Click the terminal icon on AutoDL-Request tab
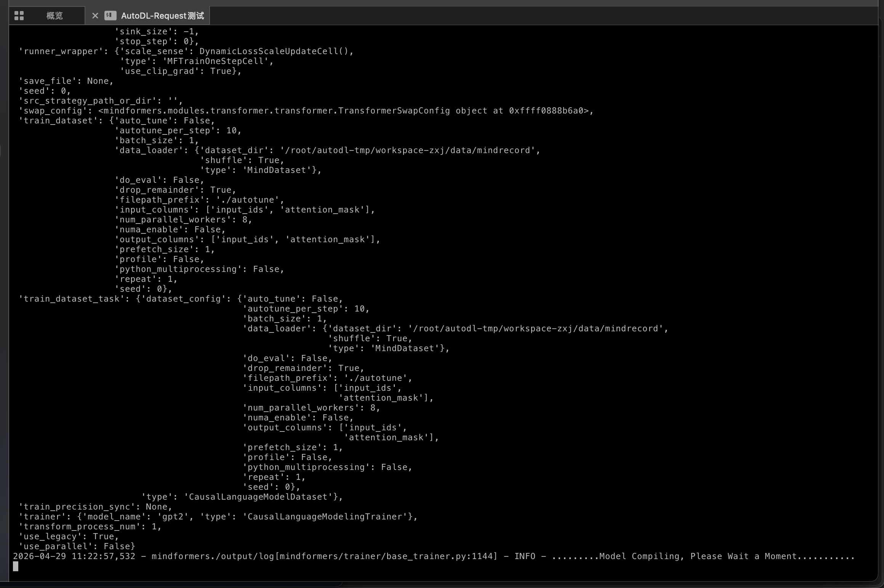 coord(110,16)
